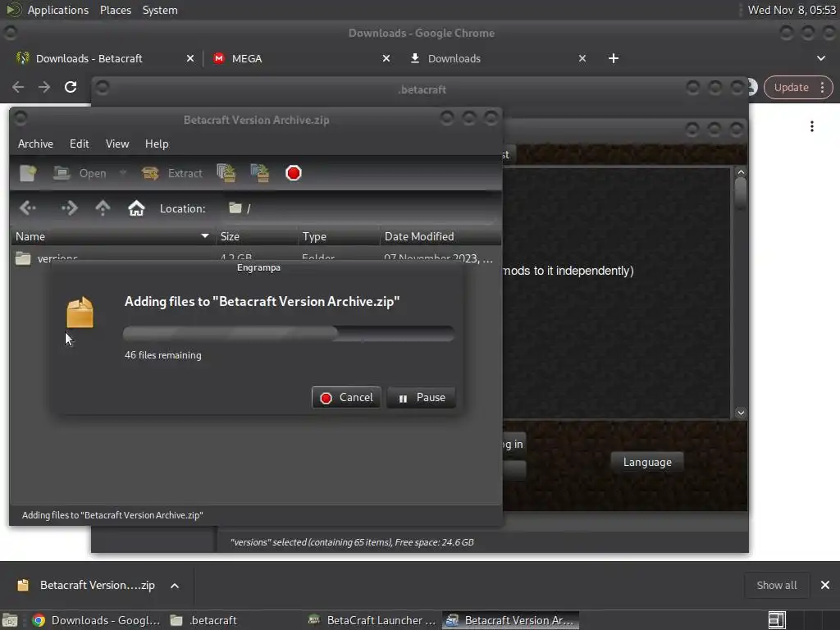Sort by the Size column header

(x=257, y=236)
